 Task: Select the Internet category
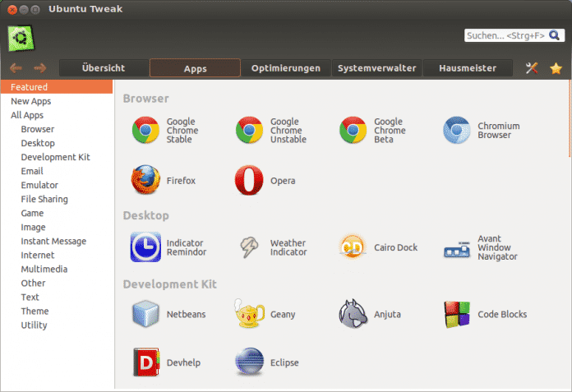tap(57, 255)
